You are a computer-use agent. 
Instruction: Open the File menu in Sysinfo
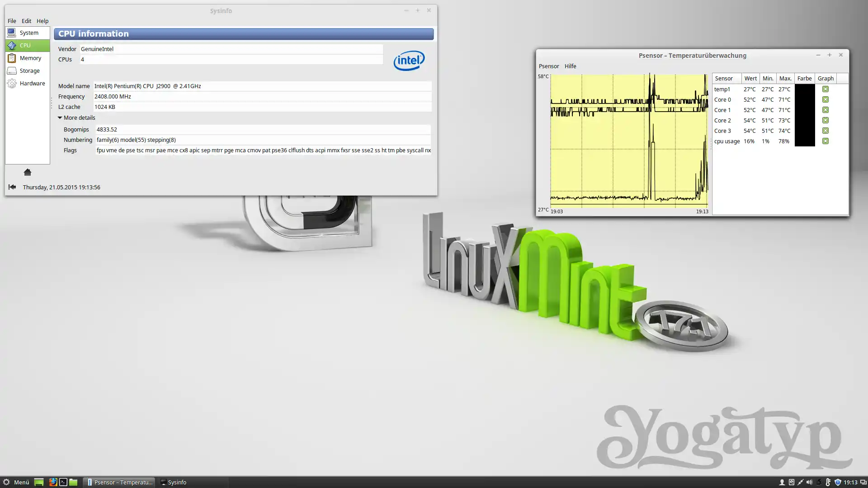[x=12, y=21]
